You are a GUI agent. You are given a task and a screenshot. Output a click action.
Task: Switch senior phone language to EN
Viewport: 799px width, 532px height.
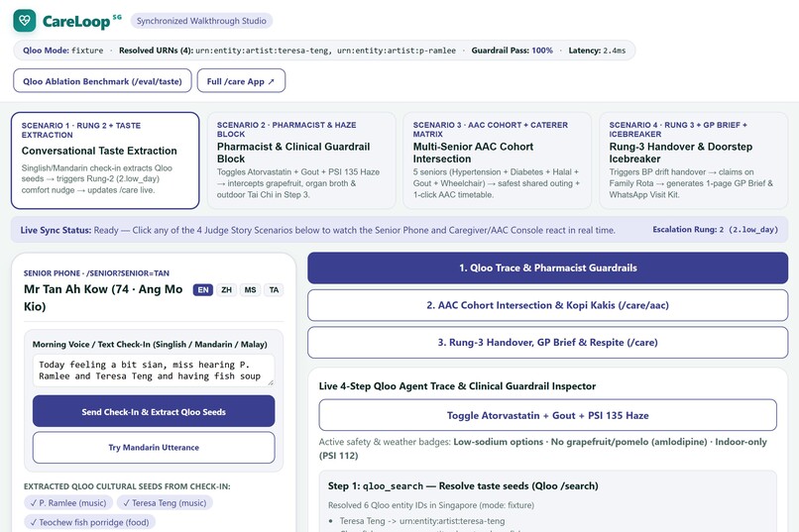point(203,289)
